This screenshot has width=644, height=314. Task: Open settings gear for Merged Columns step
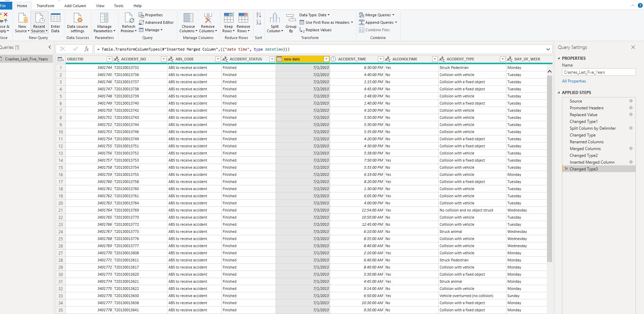(x=631, y=148)
